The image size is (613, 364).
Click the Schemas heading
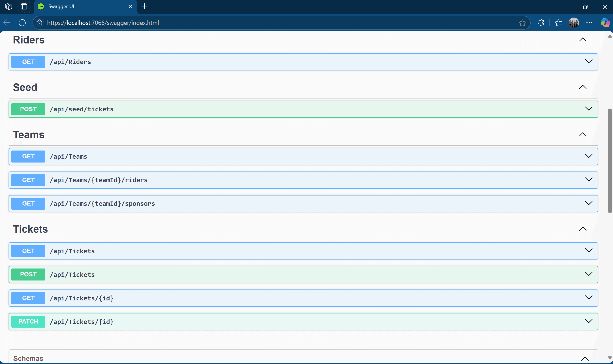(x=28, y=359)
